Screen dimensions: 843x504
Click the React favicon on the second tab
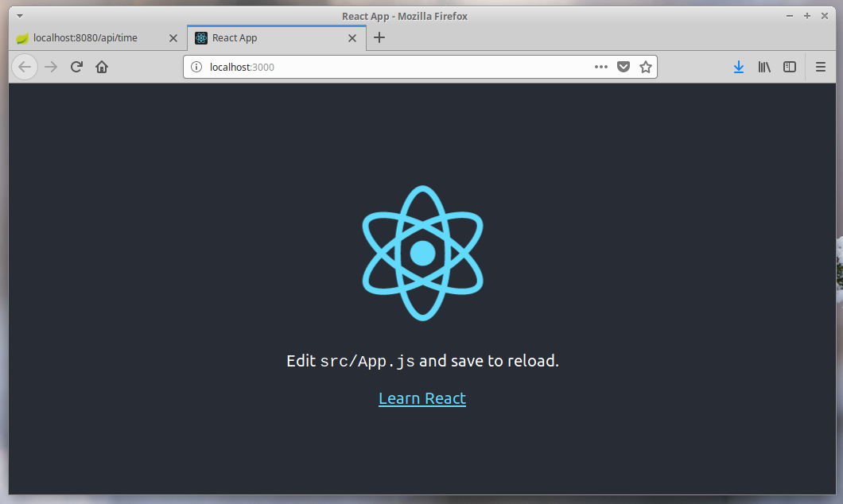[201, 37]
